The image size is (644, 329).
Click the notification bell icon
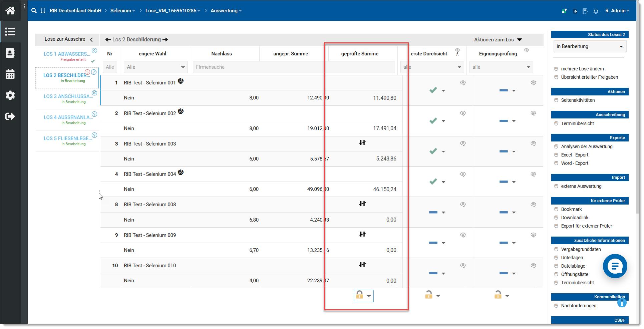pyautogui.click(x=596, y=11)
